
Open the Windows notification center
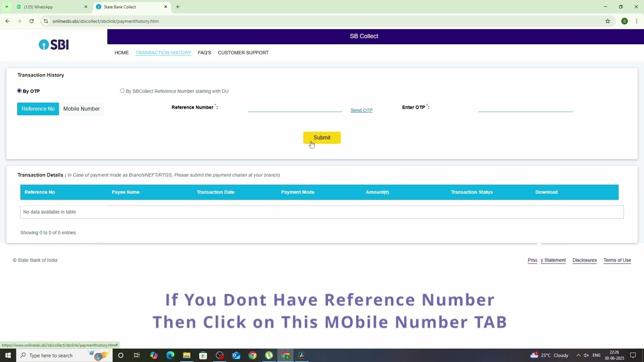(x=633, y=355)
